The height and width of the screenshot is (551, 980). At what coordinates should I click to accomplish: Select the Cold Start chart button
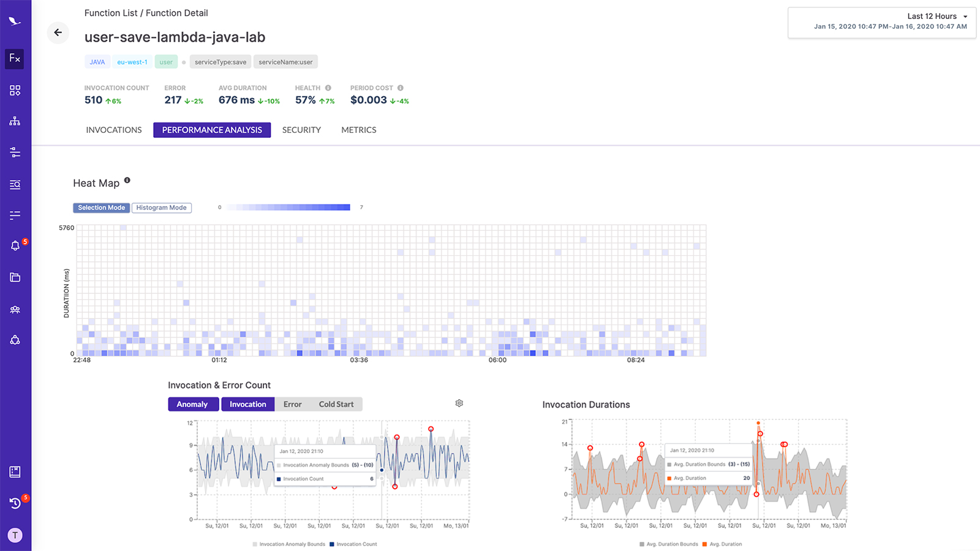(336, 404)
